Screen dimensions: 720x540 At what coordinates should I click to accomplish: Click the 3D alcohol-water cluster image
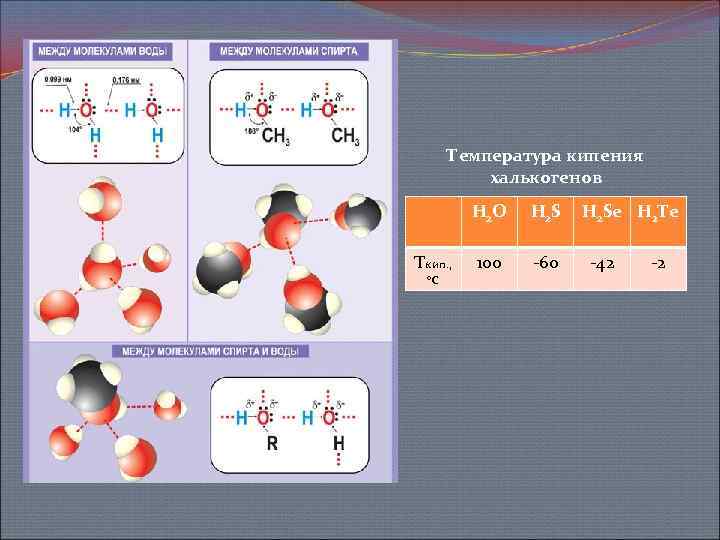tap(119, 417)
